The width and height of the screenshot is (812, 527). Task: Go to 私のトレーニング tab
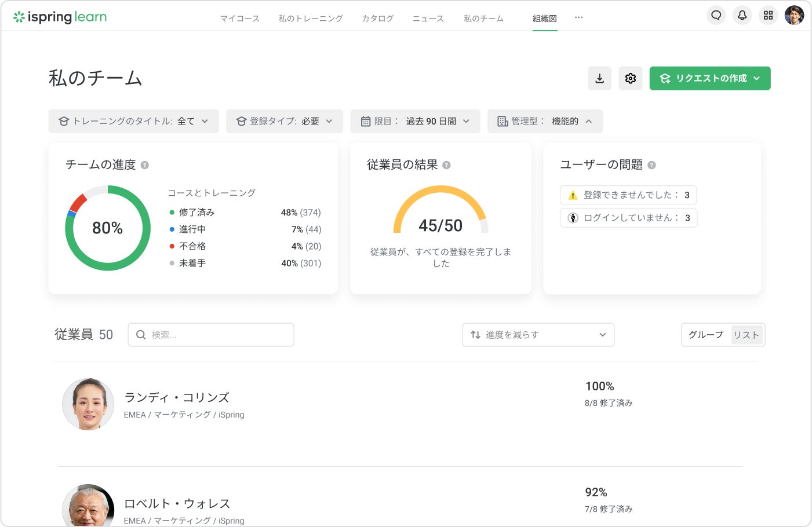point(311,19)
